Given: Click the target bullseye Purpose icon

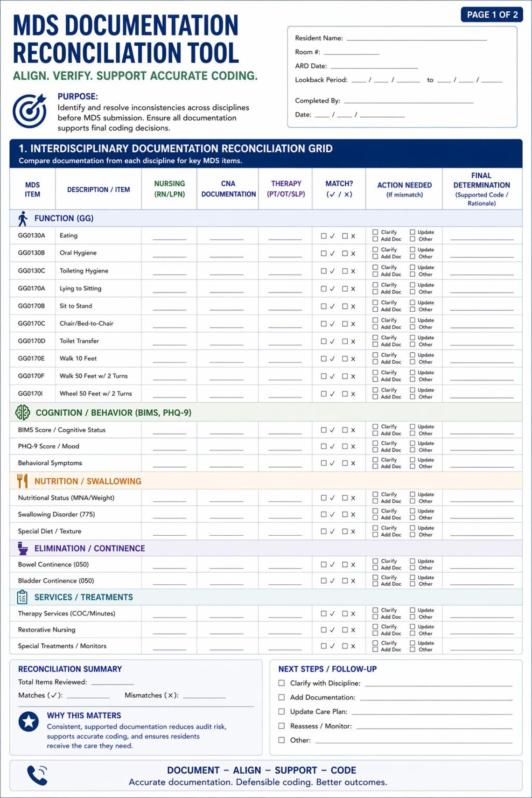Looking at the screenshot, I should tap(29, 111).
